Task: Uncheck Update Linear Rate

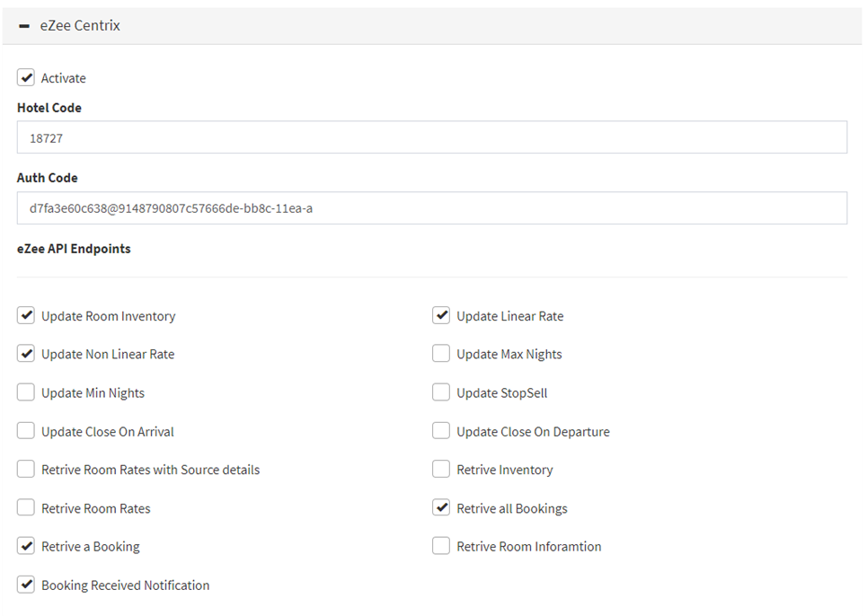Action: pyautogui.click(x=441, y=315)
